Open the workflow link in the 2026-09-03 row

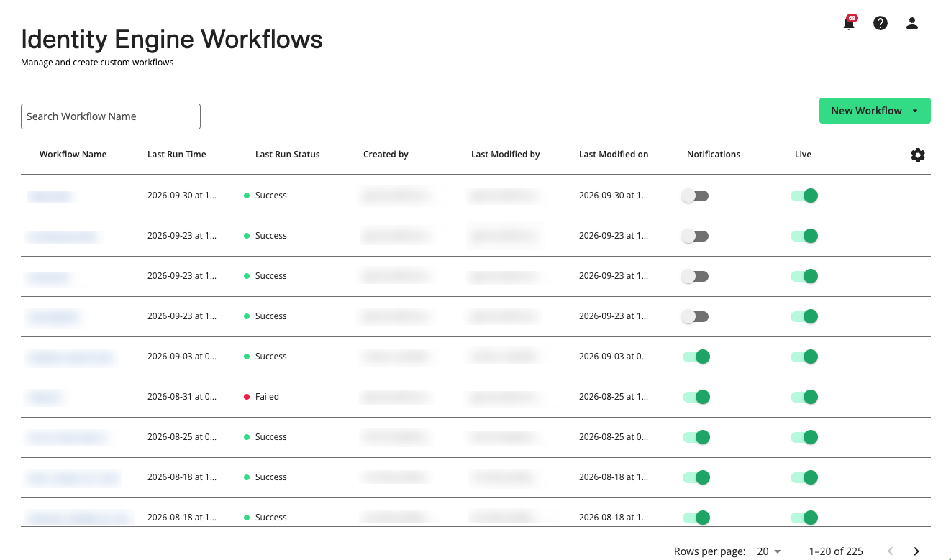click(70, 357)
